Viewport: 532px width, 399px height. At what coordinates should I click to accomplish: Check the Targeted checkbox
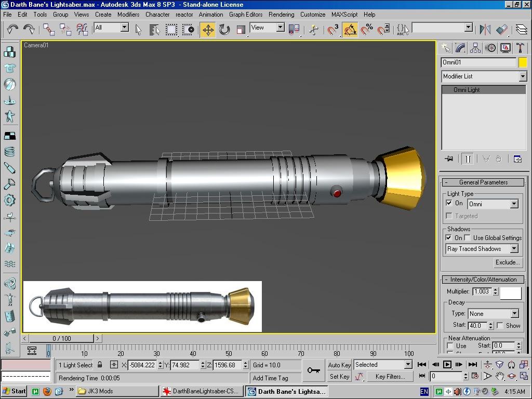[449, 216]
